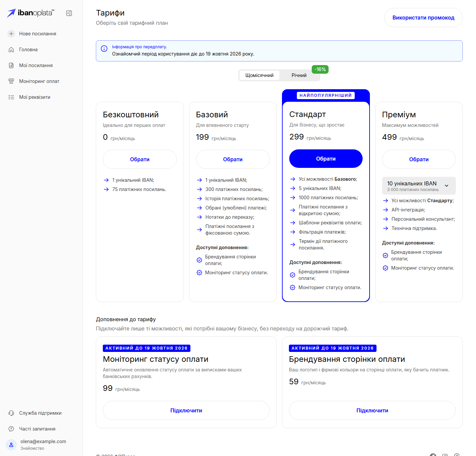Collapse the sidebar panel icon
Screen dimensions: 476x456
tap(69, 13)
